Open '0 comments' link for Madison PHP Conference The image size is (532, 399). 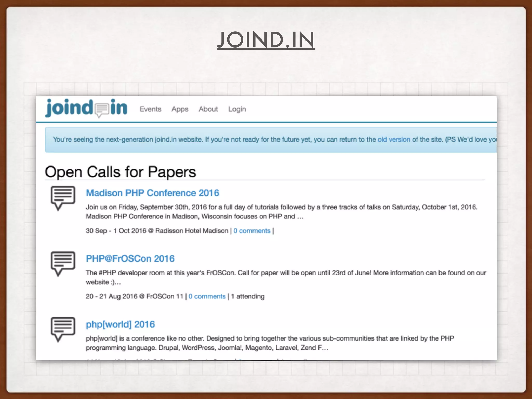(x=252, y=231)
